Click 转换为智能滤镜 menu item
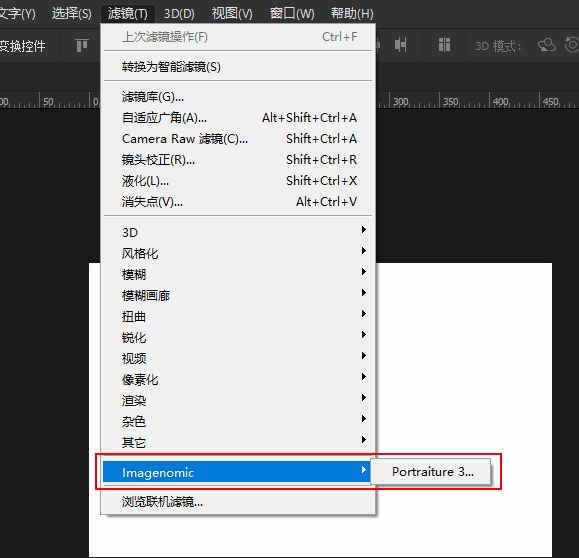 coord(238,67)
